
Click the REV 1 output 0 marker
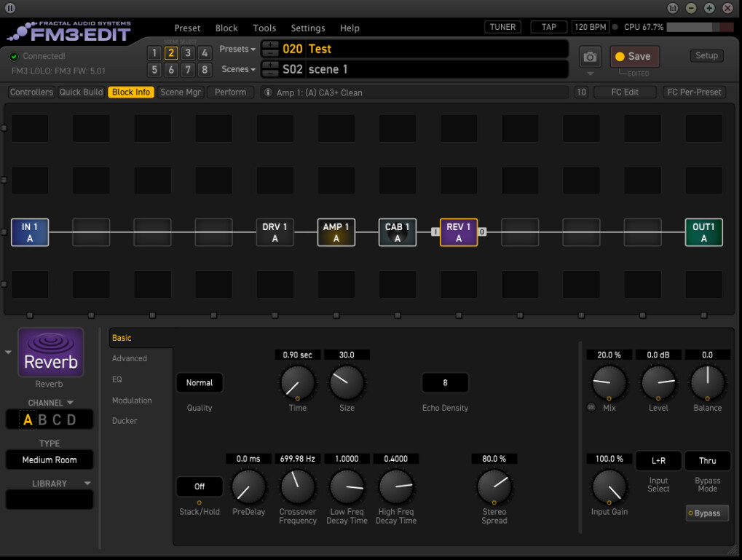pyautogui.click(x=482, y=232)
